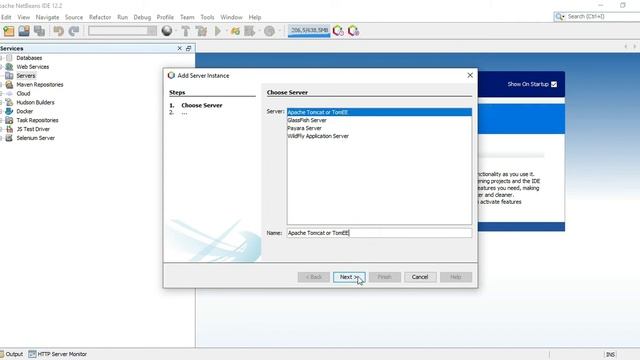Click the Docker whale icon
640x360 pixels.
pos(9,111)
